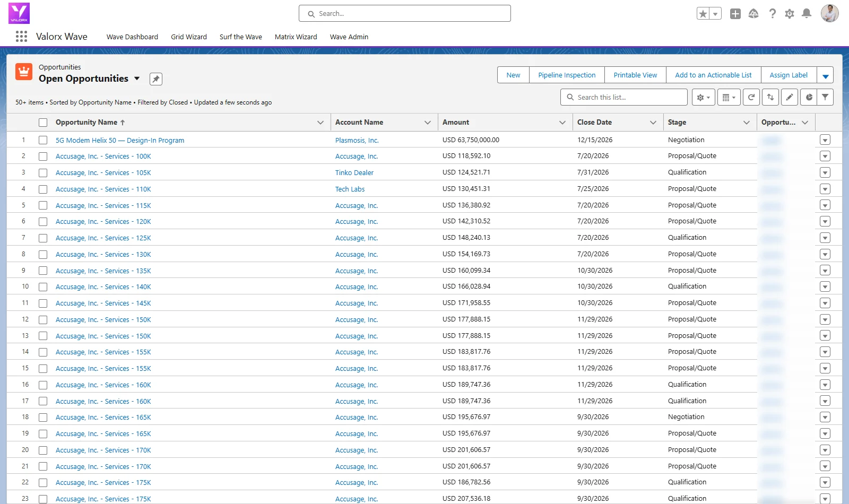Open list view controls gear
Screen dimensions: 849x504
point(703,98)
